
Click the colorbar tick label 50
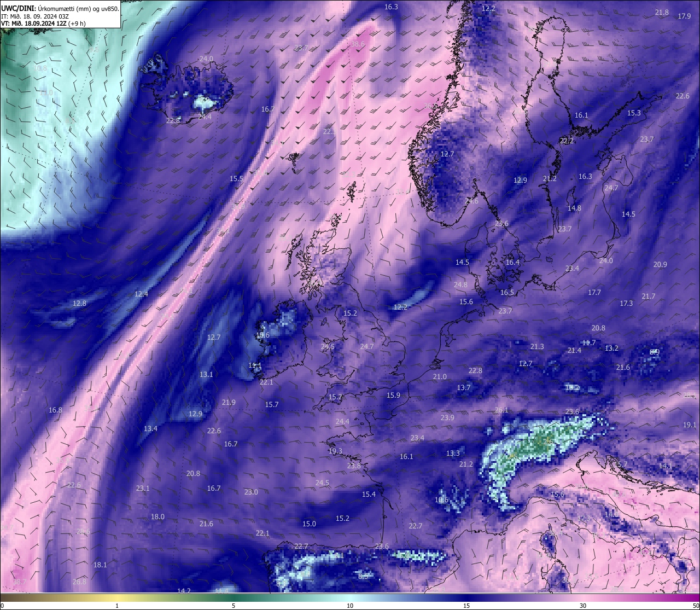[x=696, y=606]
